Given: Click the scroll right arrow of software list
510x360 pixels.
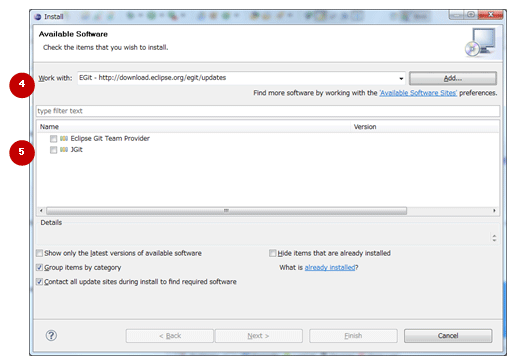Looking at the screenshot, I should (x=494, y=211).
